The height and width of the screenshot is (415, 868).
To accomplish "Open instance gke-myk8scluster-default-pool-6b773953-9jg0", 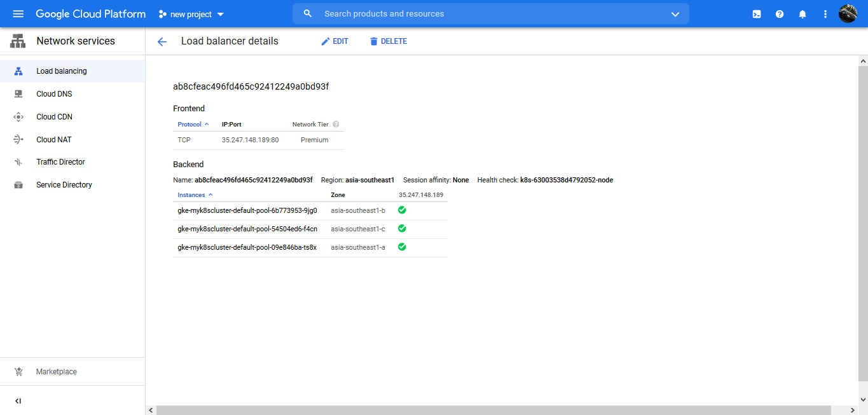I will tap(247, 210).
